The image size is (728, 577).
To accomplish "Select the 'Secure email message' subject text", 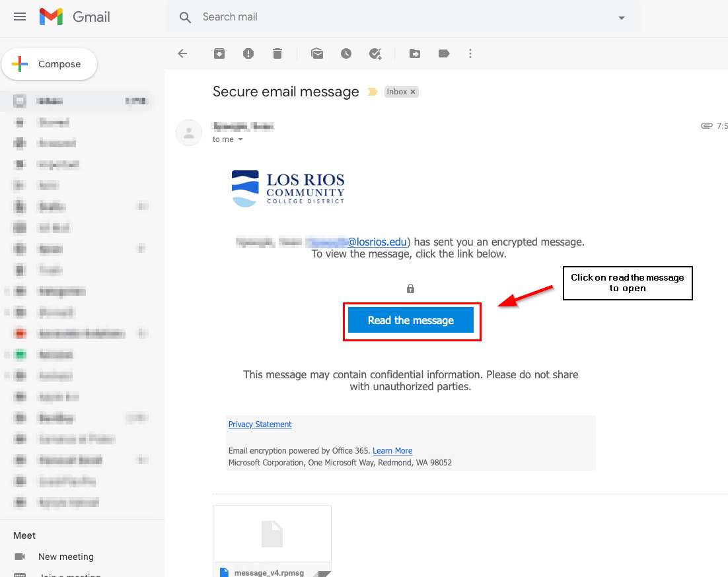I will coord(285,92).
